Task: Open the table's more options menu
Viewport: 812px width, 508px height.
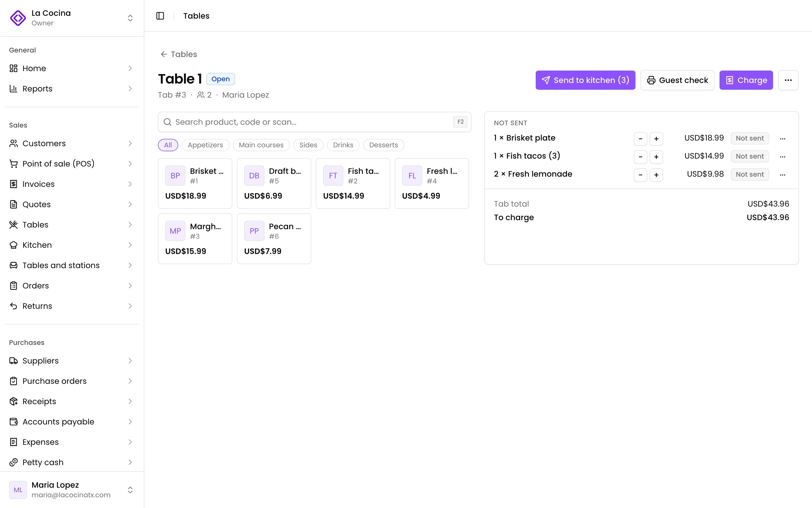Action: pos(788,80)
